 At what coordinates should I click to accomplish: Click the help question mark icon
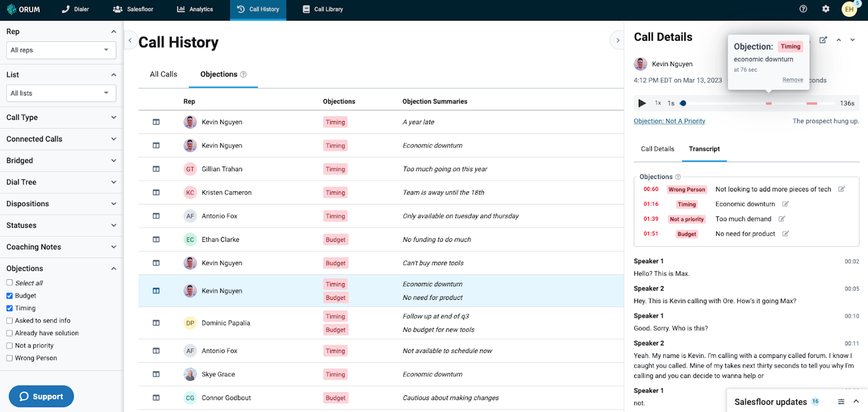[803, 9]
